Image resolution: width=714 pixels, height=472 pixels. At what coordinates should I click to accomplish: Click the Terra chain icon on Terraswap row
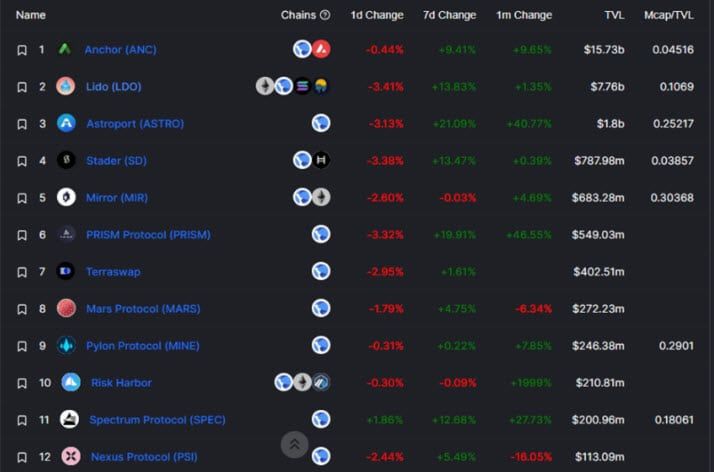(x=321, y=271)
